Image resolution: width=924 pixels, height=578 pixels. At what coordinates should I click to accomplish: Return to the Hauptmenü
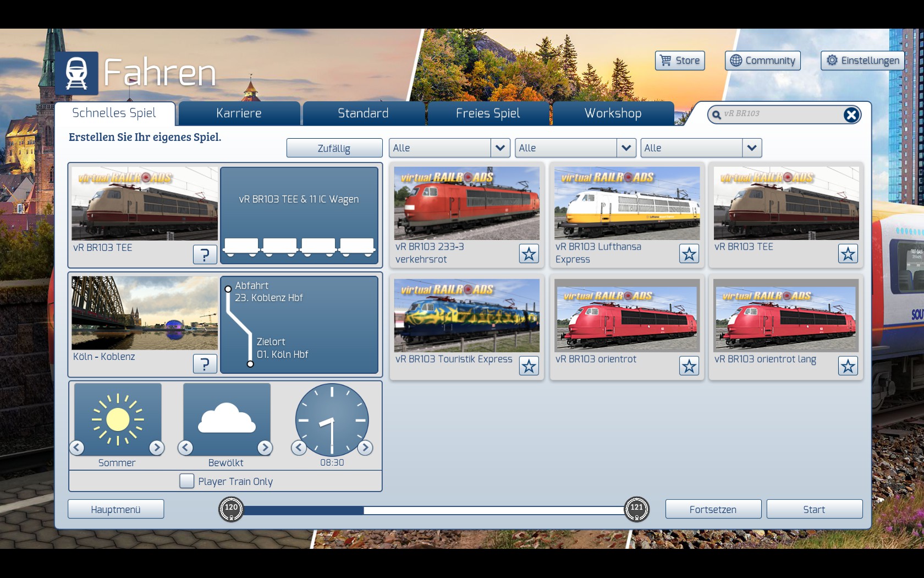point(116,509)
